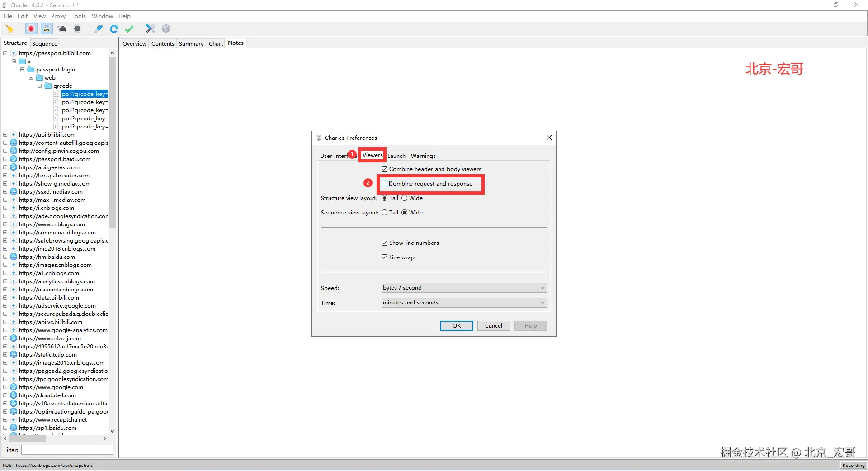
Task: Expand the www.cnblogs.com host node
Action: 5,224
